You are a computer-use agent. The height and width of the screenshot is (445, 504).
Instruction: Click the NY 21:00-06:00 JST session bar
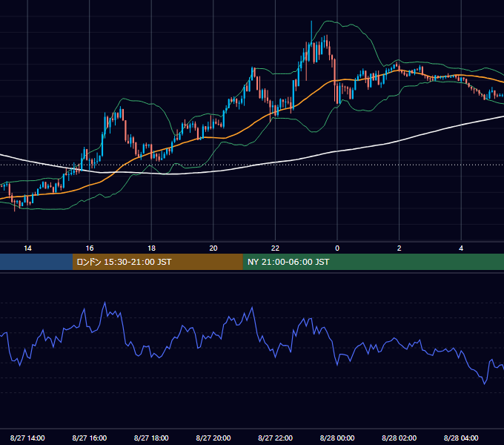coord(373,262)
